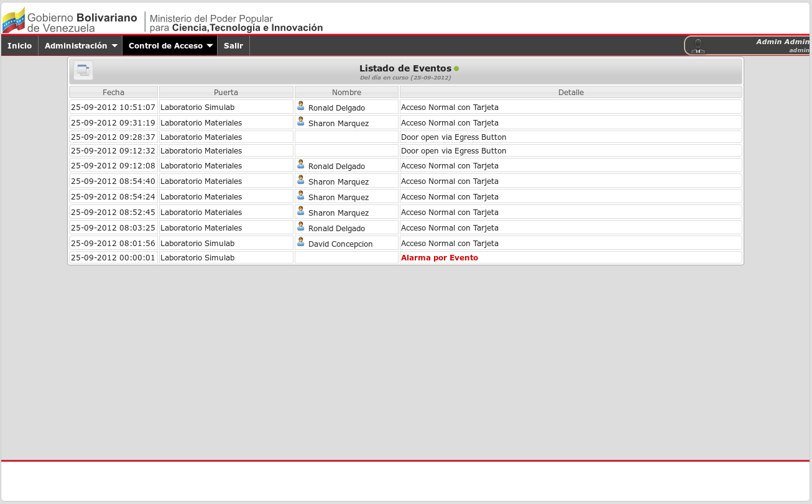The height and width of the screenshot is (504, 812).
Task: Click the user icon next to Sharon Marquez's 09:31:19 entry
Action: coord(301,121)
